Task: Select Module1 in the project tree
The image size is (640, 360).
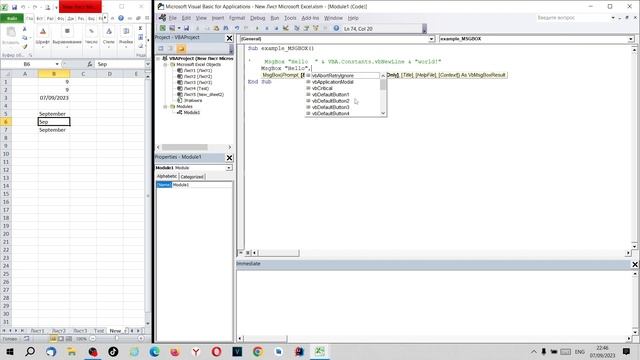Action: pos(191,112)
